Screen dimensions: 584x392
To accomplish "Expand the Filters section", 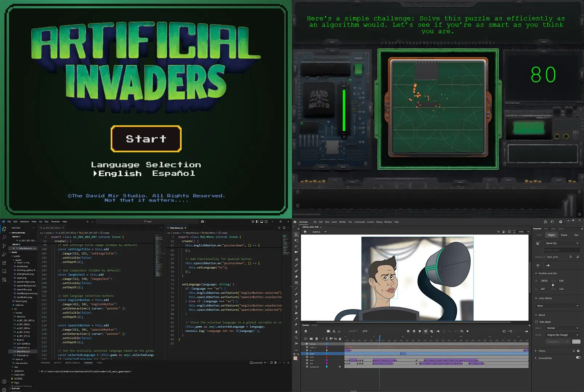I will pyautogui.click(x=536, y=351).
